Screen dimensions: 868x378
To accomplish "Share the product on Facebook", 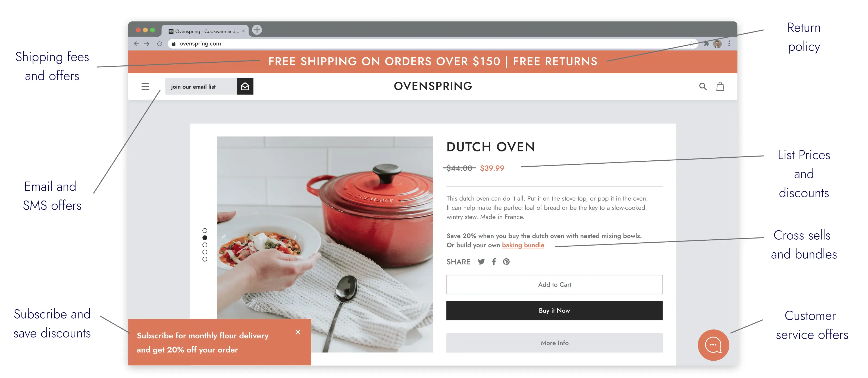I will pos(494,262).
